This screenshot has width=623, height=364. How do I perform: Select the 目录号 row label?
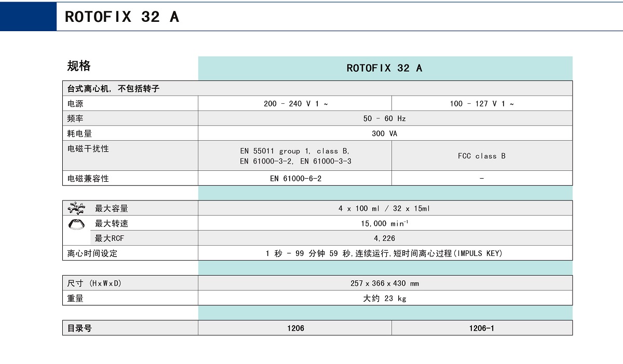click(79, 328)
